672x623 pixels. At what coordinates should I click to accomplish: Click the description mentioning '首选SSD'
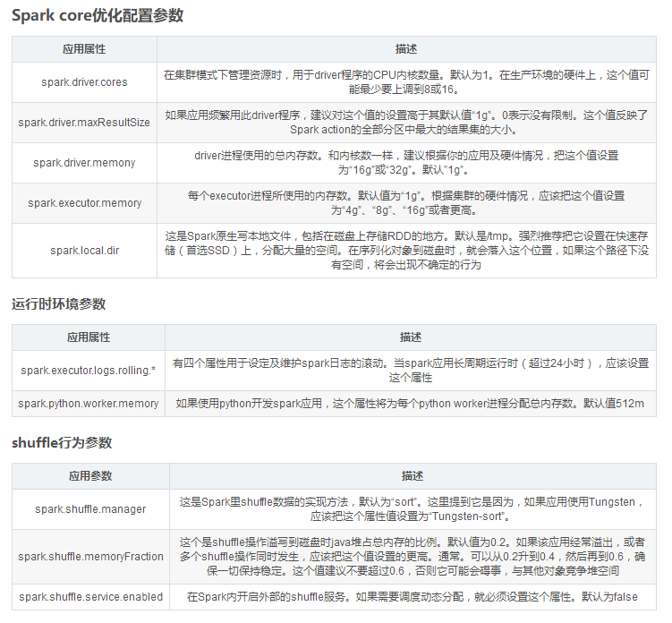406,251
